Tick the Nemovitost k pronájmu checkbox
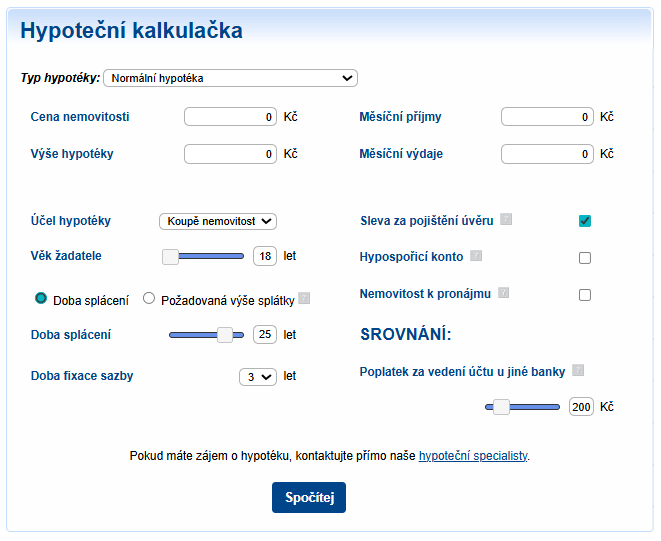This screenshot has height=541, width=661. tap(585, 295)
